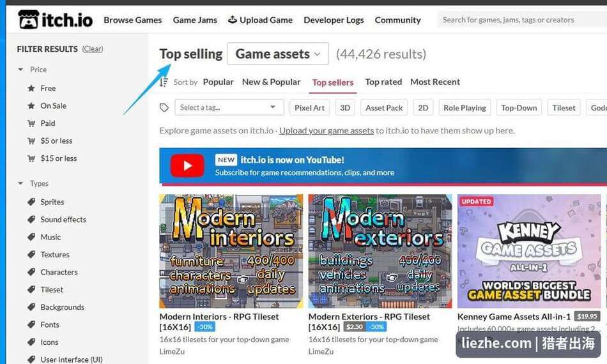607x364 pixels.
Task: Apply the Pixel Art tag
Action: [310, 107]
